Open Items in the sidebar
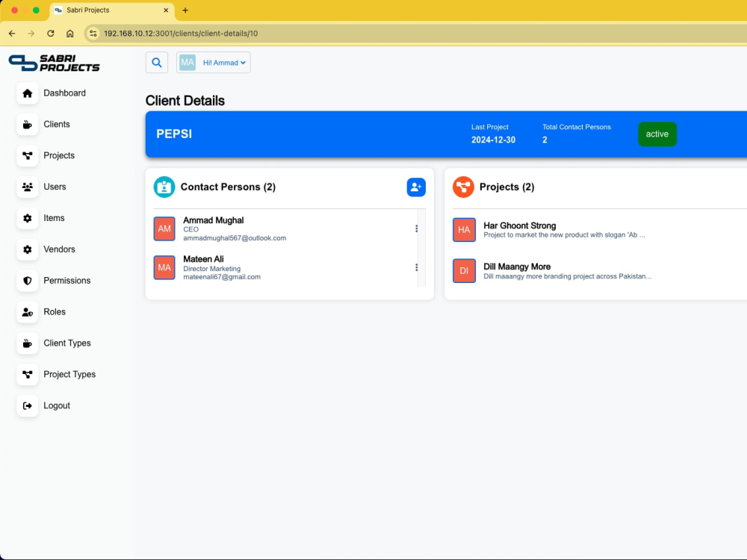747x560 pixels. 54,218
